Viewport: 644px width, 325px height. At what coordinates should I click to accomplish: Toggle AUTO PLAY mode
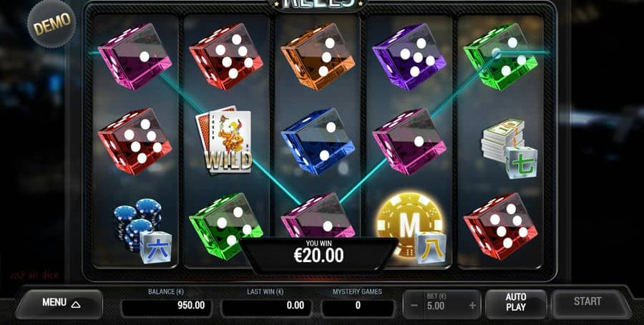516,302
